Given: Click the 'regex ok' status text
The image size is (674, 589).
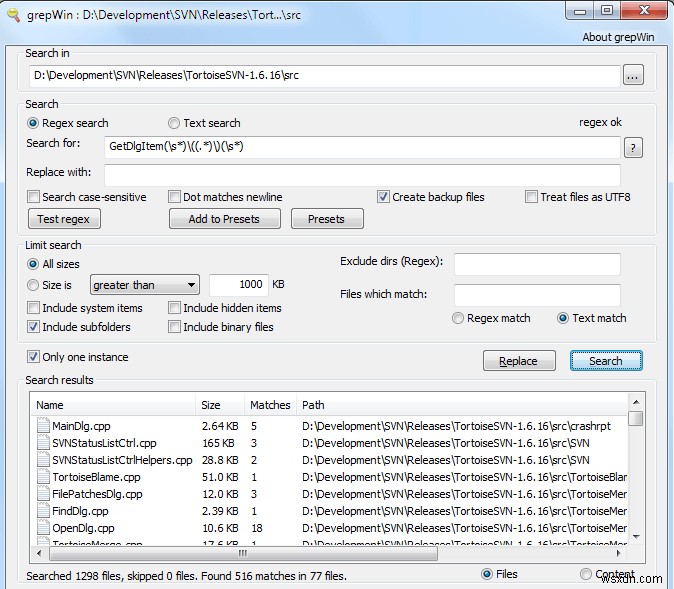Looking at the screenshot, I should click(x=600, y=123).
